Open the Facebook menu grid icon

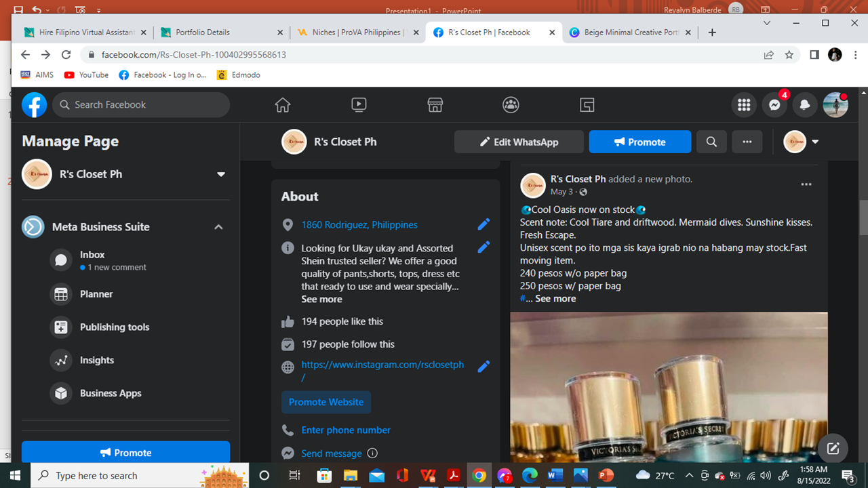(x=744, y=105)
